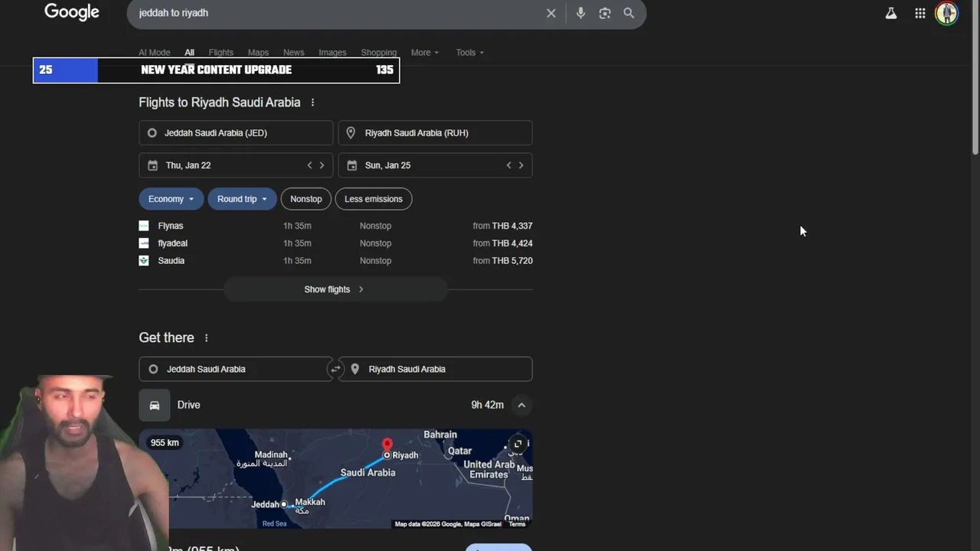The width and height of the screenshot is (980, 551).
Task: Toggle the Nonstop filter chip
Action: click(306, 199)
